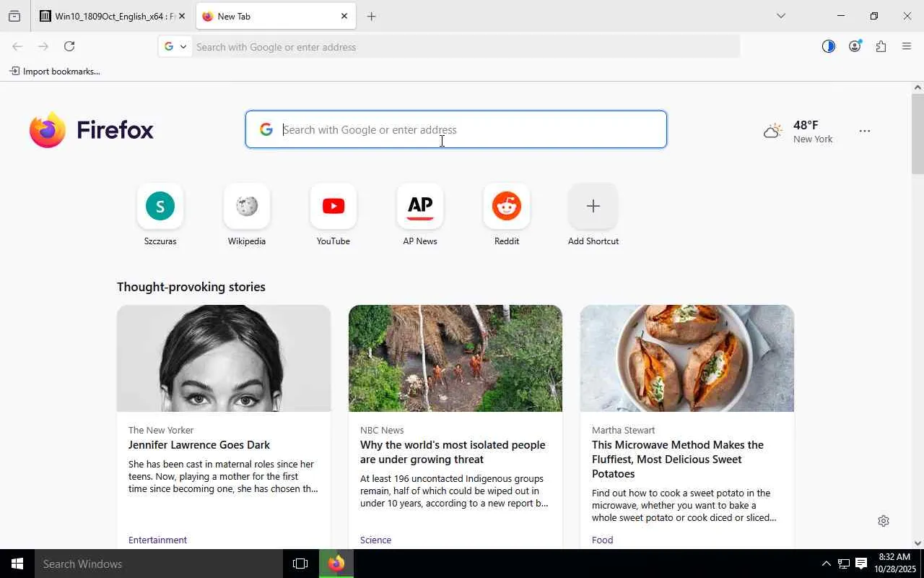Screen dimensions: 924x578
Task: Close the Win10_1809Oct_English_x64 tab
Action: point(182,16)
